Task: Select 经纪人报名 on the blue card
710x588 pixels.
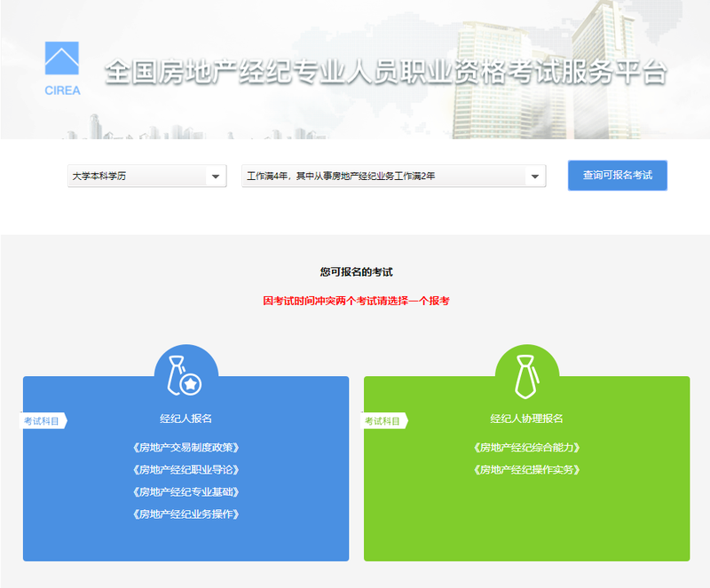Action: click(185, 419)
